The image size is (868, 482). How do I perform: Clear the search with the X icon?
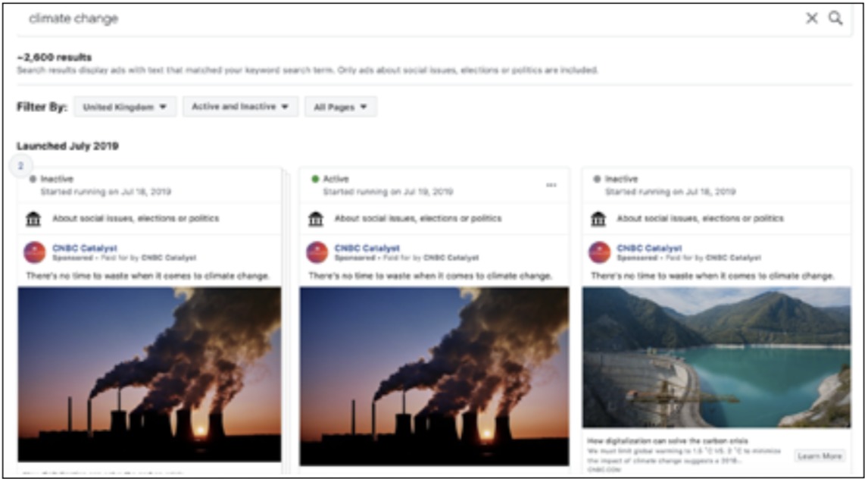coord(811,18)
